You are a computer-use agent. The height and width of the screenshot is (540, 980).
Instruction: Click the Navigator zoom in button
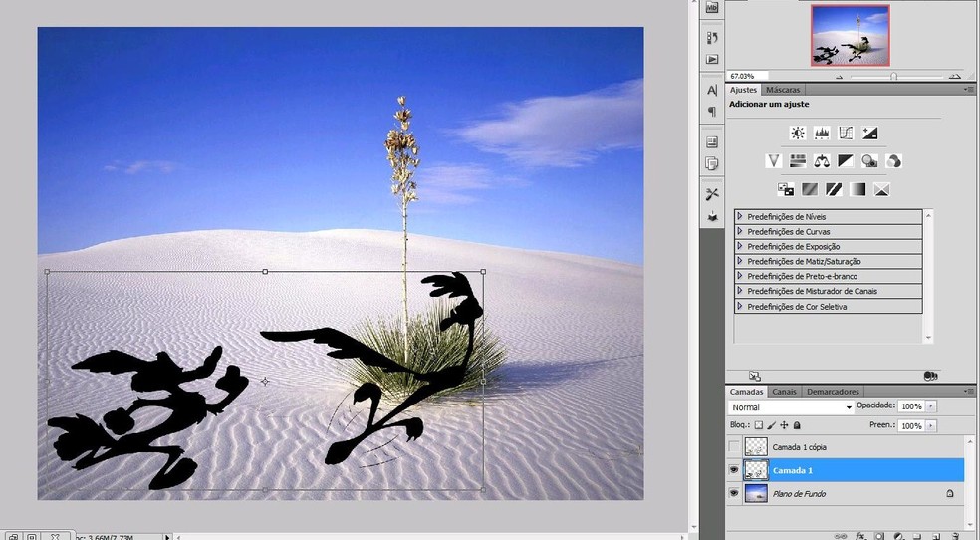(954, 77)
